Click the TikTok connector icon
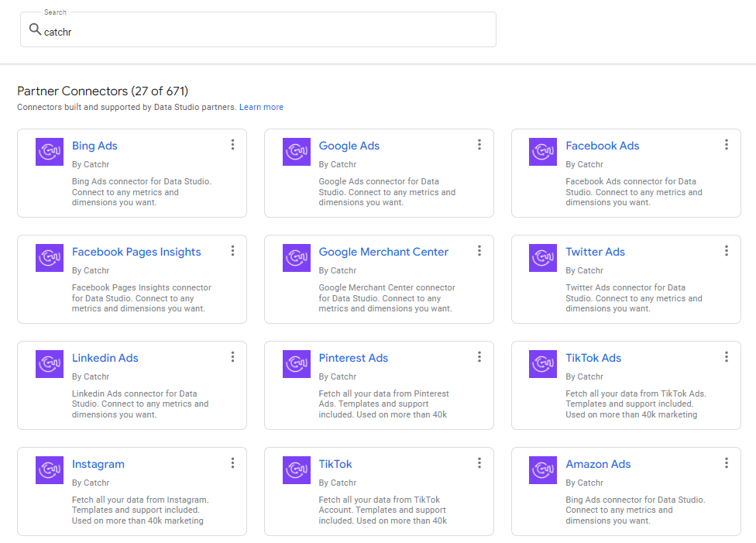Screen dimensions: 756x543 (296, 469)
